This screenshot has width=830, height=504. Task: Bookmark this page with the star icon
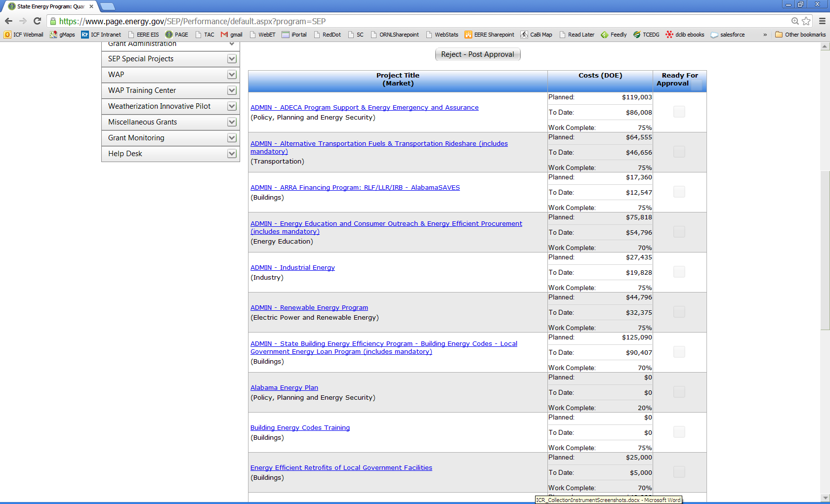[806, 21]
